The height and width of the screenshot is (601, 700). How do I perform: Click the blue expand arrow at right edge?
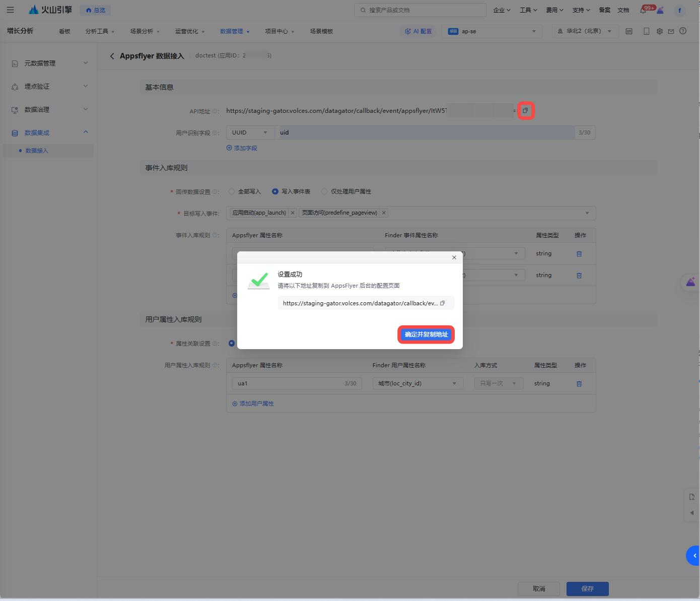pyautogui.click(x=693, y=556)
